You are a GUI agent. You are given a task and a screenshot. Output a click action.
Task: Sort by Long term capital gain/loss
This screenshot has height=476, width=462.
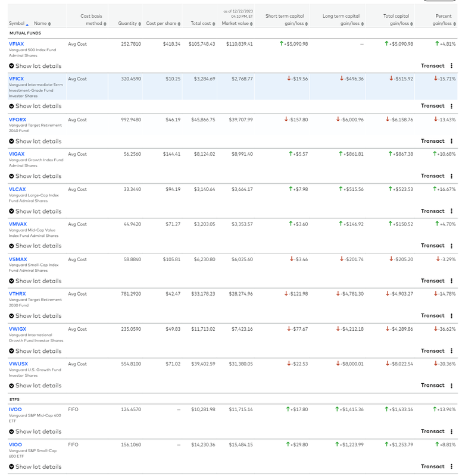pyautogui.click(x=343, y=20)
